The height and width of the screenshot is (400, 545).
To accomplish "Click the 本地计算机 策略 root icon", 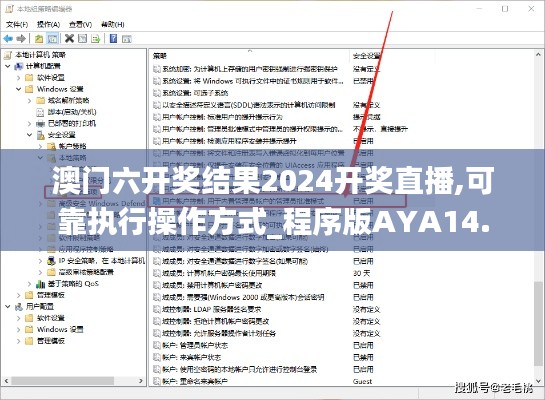I will tap(8, 55).
